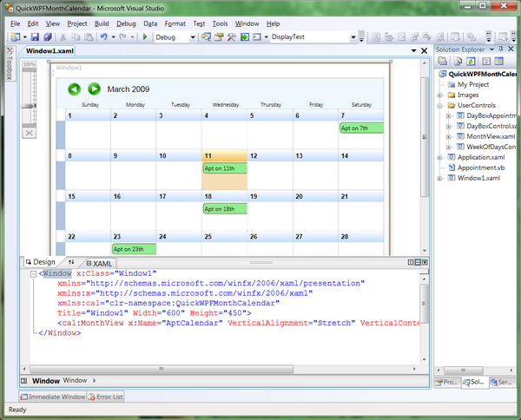Image resolution: width=521 pixels, height=420 pixels.
Task: Click the Refresh icon in Solution Explorer
Action: point(471,61)
